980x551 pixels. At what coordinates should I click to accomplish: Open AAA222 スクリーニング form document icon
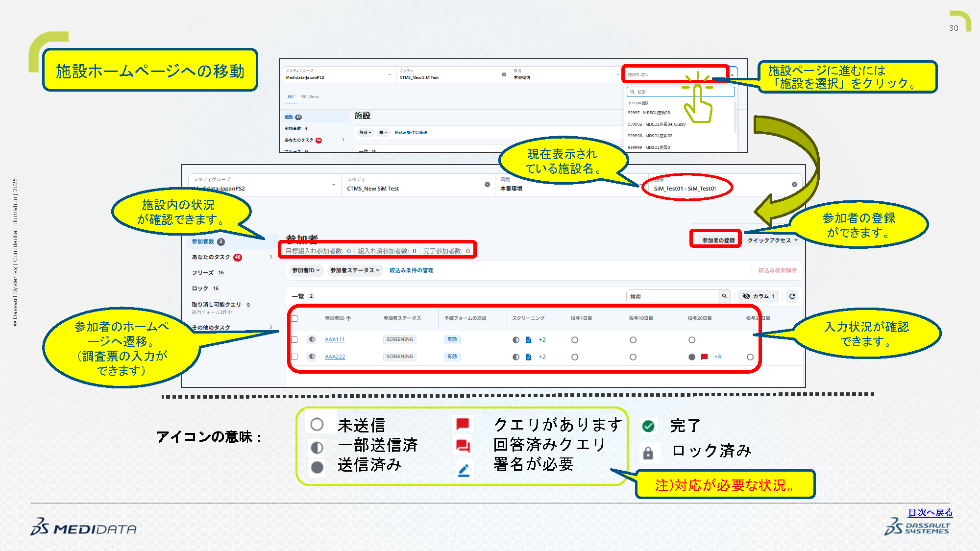point(528,357)
